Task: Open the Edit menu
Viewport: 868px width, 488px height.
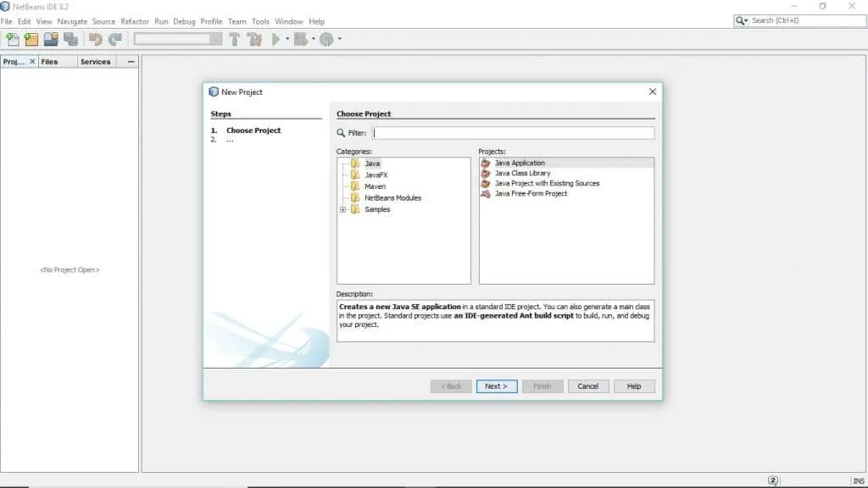Action: coord(24,21)
